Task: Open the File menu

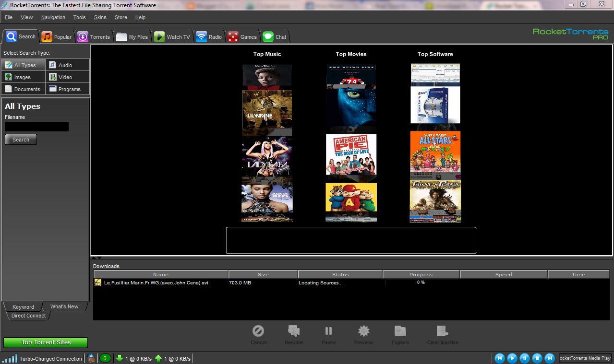Action: pos(9,17)
